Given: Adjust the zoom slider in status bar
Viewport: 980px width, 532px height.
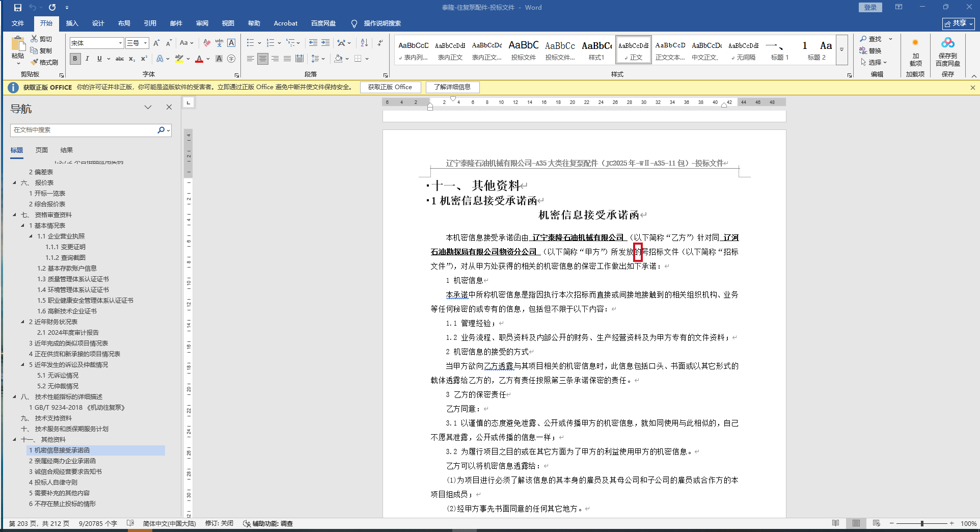Looking at the screenshot, I should click(922, 523).
